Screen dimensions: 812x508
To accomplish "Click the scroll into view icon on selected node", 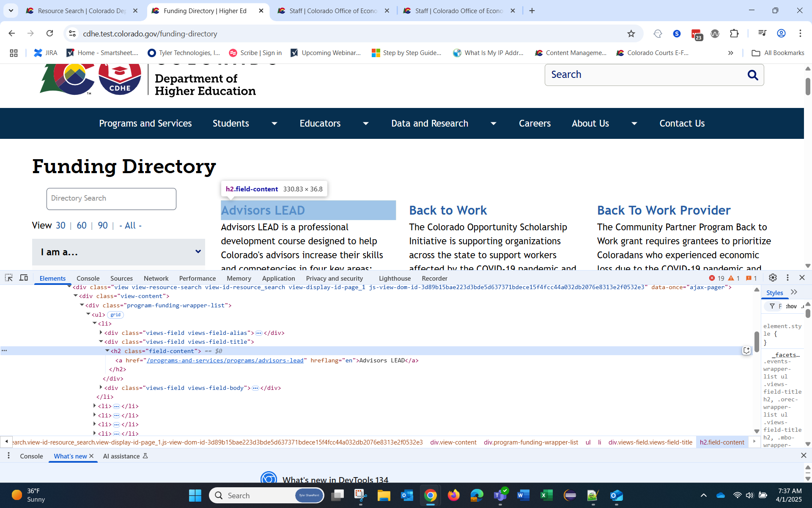I will [746, 351].
